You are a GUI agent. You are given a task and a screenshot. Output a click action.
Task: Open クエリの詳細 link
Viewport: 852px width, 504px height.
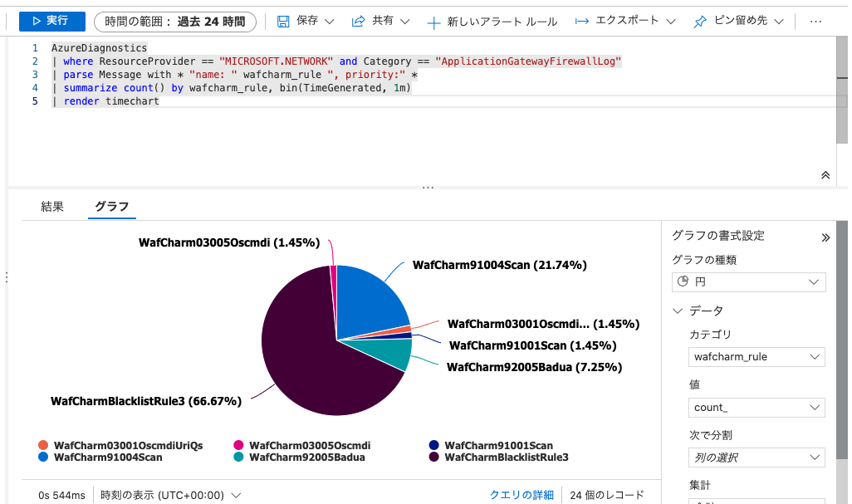(521, 495)
